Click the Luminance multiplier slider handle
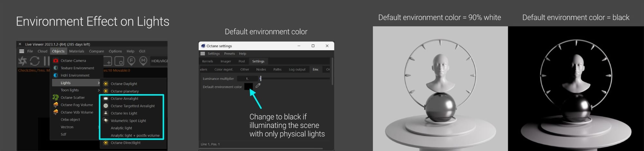 coord(260,78)
